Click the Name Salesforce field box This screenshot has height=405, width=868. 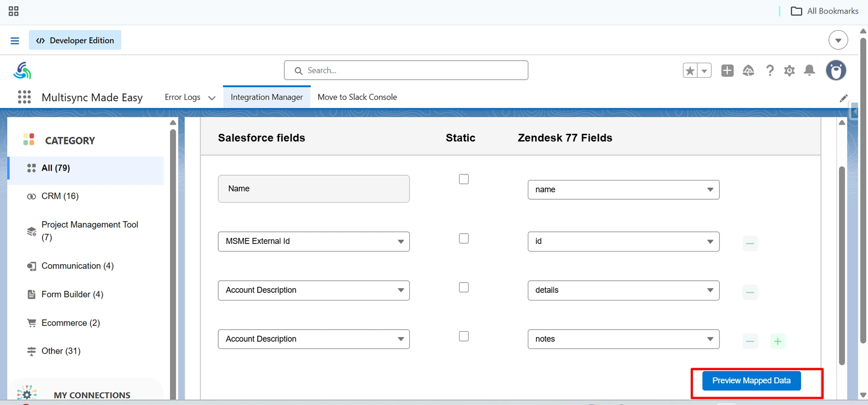coord(314,189)
